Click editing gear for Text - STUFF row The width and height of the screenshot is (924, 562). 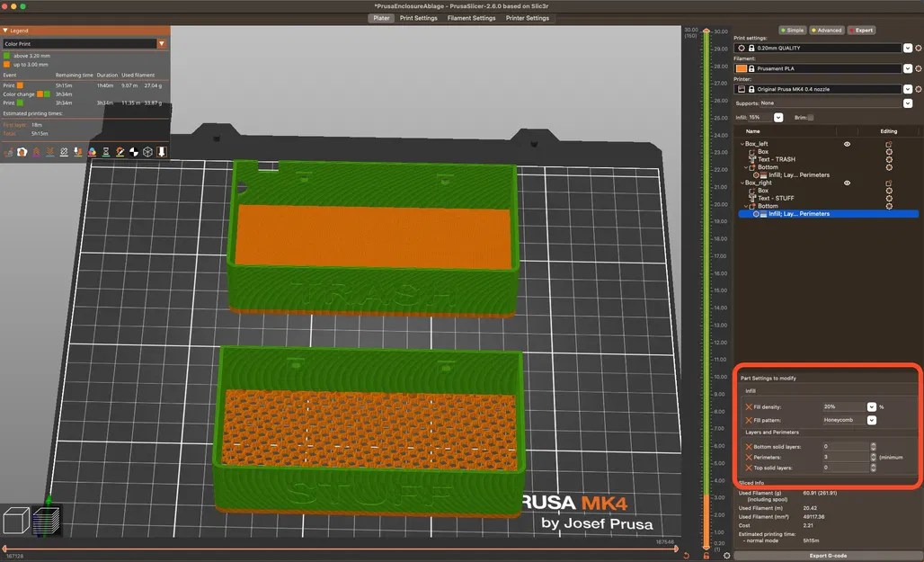tap(889, 199)
